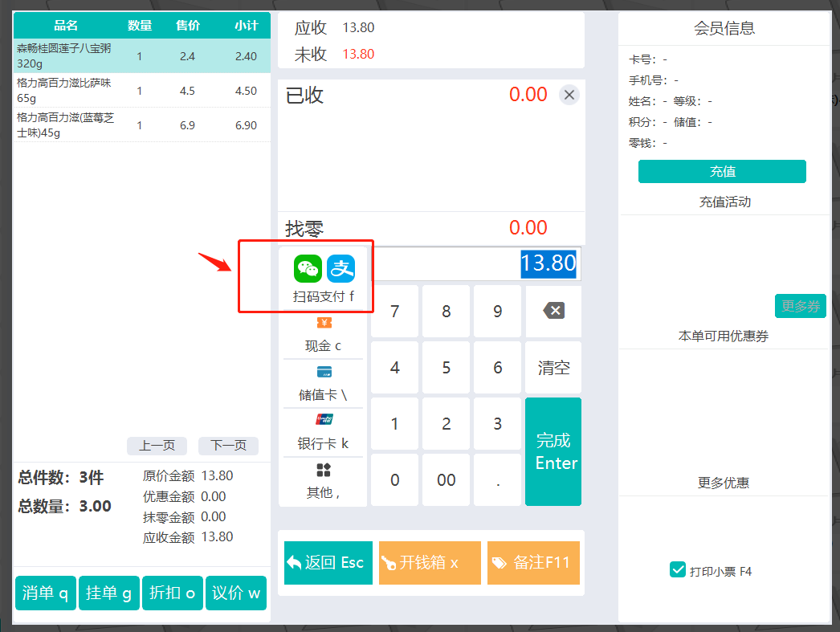840x632 pixels.
Task: Tap keypad digit 2
Action: pos(447,424)
